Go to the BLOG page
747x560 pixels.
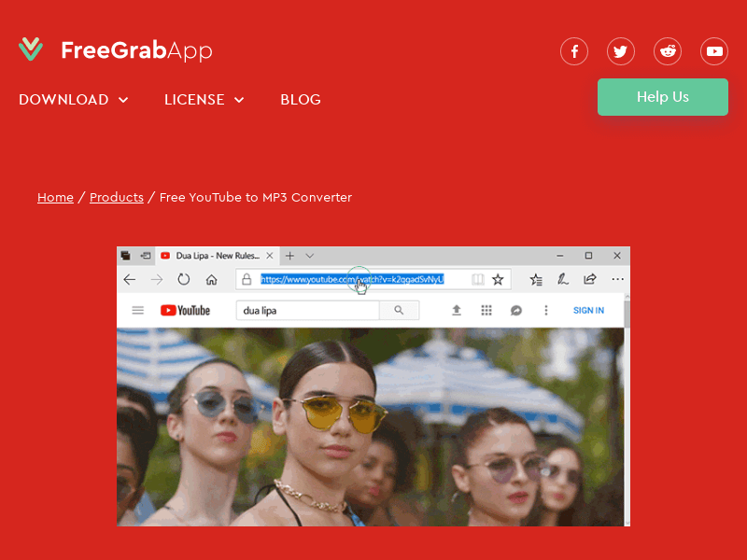(x=301, y=100)
